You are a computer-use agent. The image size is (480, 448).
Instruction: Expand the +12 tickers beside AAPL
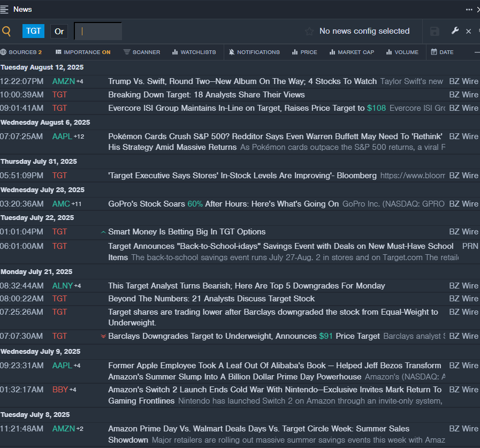(79, 136)
